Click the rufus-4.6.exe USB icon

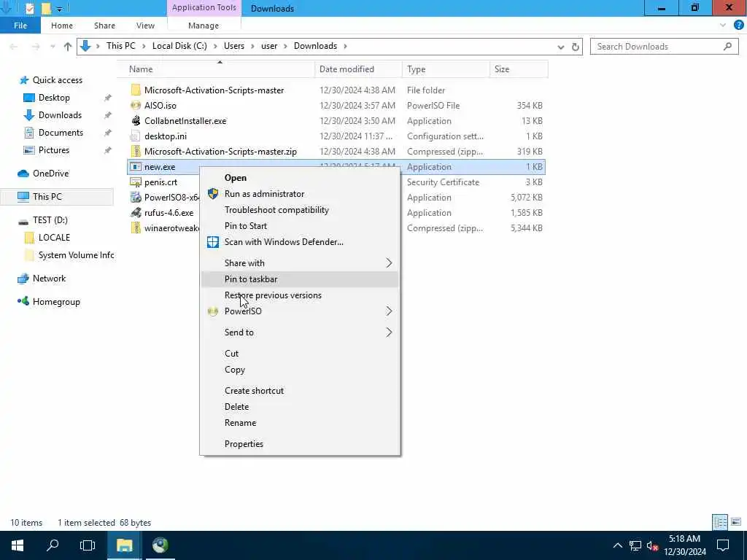(x=136, y=212)
